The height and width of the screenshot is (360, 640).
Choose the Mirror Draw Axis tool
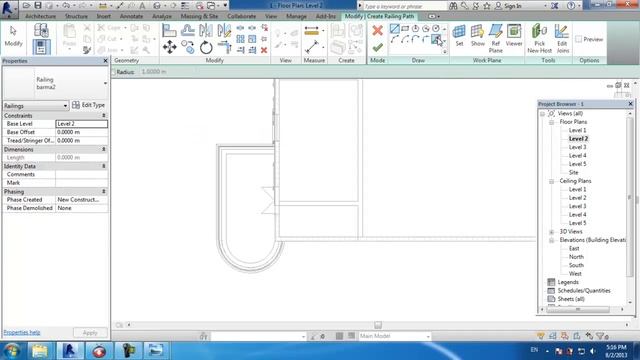point(224,30)
